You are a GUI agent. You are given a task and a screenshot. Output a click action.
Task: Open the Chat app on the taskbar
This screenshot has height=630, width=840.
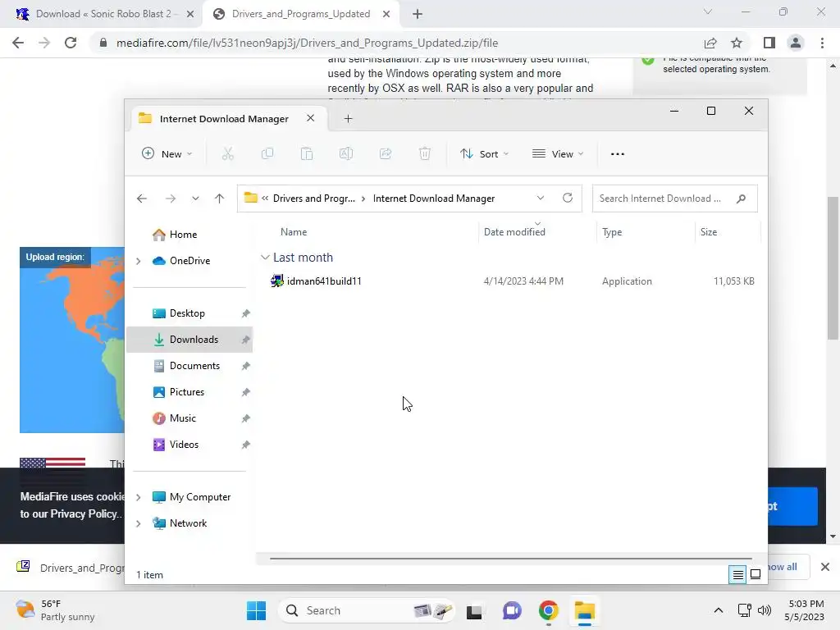(x=512, y=610)
